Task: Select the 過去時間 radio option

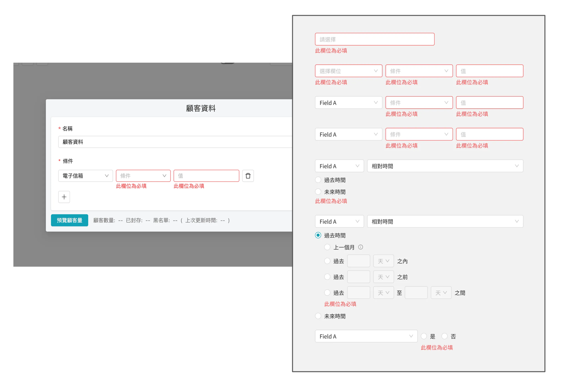Action: (x=318, y=180)
